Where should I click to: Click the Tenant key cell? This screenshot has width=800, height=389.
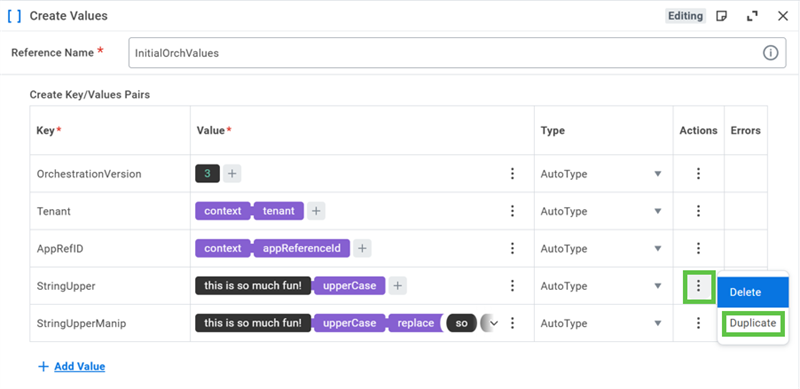tap(110, 211)
